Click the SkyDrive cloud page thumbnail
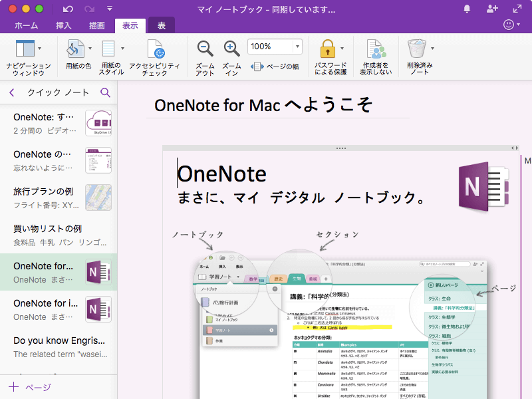This screenshot has width=532, height=399. tap(98, 123)
